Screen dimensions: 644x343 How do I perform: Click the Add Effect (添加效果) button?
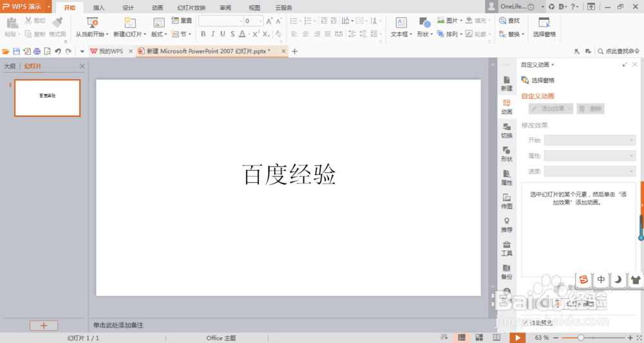pyautogui.click(x=551, y=109)
